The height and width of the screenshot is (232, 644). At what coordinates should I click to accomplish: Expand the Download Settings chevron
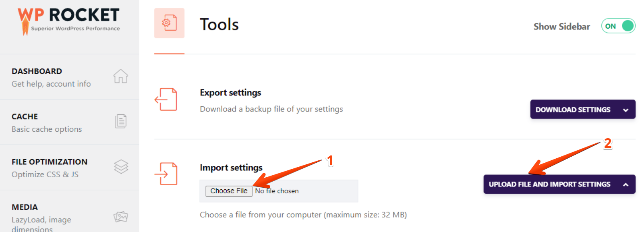click(x=625, y=110)
